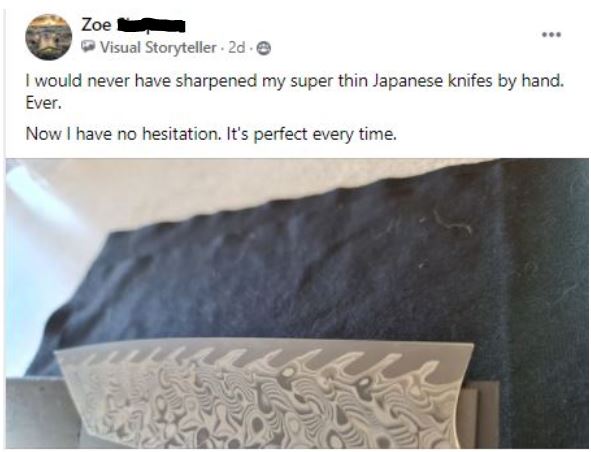Click the post audience privacy icon
This screenshot has width=591, height=452.
pos(264,48)
